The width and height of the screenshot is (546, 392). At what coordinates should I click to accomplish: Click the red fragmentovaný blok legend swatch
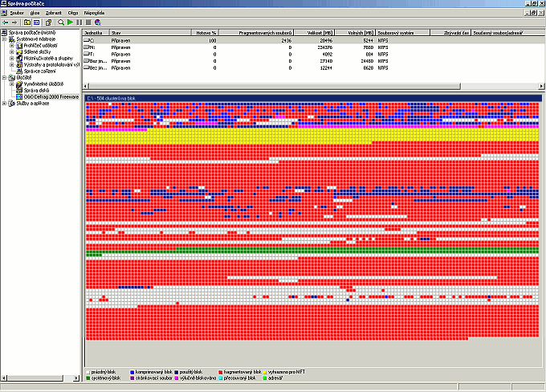pos(220,372)
